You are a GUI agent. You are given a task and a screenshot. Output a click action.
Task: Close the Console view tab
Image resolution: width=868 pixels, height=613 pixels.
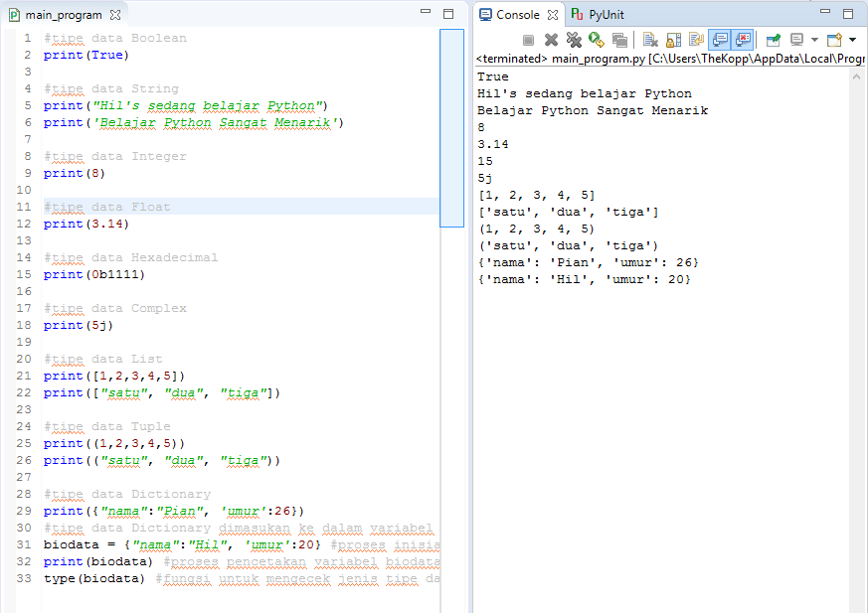(552, 15)
